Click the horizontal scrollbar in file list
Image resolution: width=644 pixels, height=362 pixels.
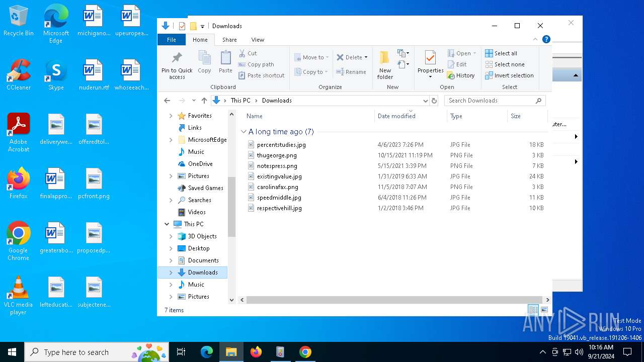[x=394, y=300]
